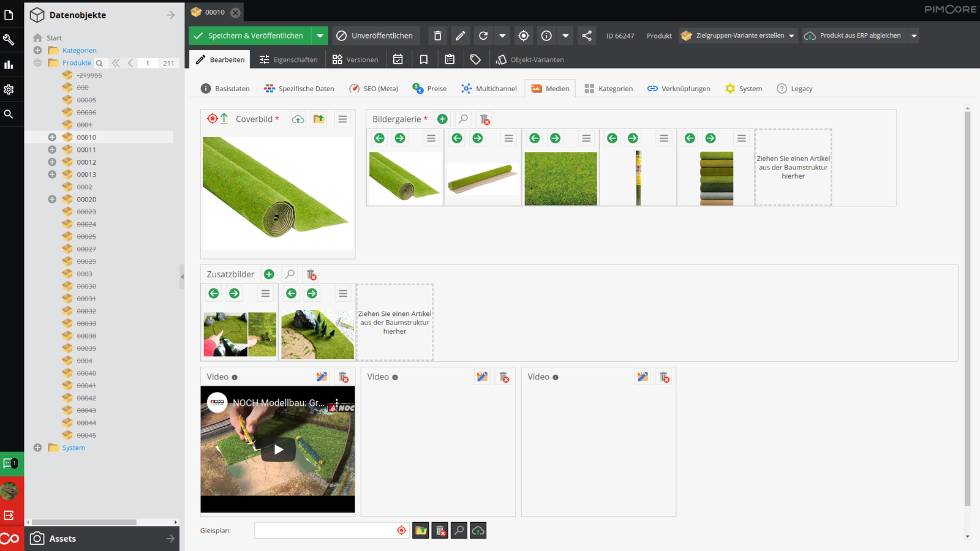The width and height of the screenshot is (980, 551).
Task: Click Zielgruppen-Variante erstellen button
Action: pyautogui.click(x=739, y=36)
